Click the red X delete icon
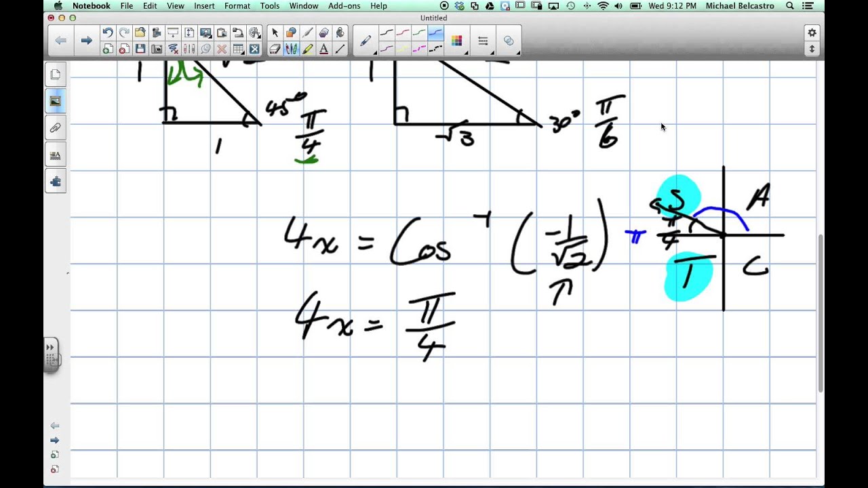The image size is (868, 488). pos(222,49)
